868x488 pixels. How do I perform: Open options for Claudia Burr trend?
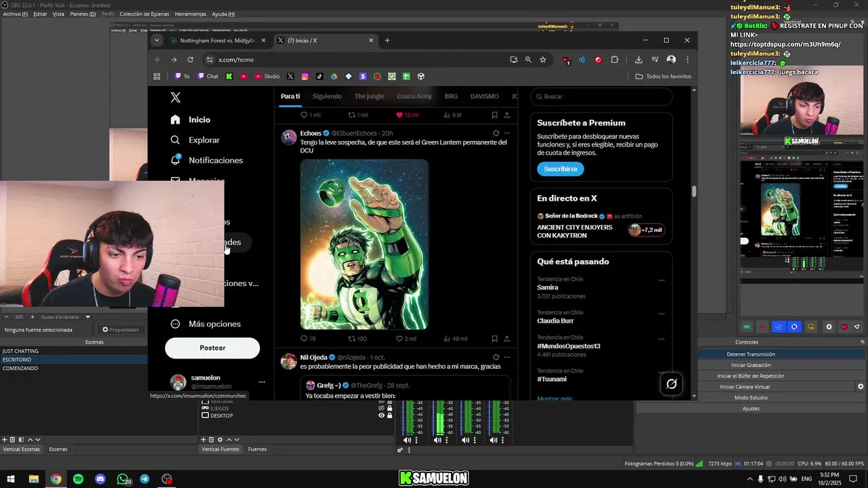click(661, 314)
